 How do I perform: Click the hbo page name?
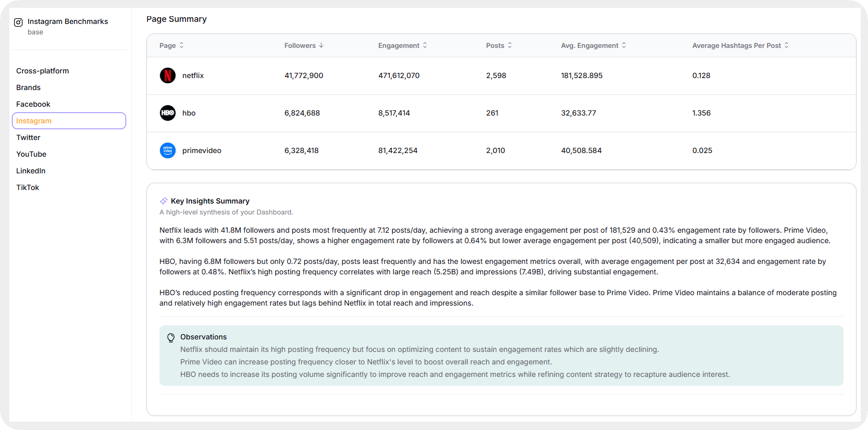click(189, 113)
